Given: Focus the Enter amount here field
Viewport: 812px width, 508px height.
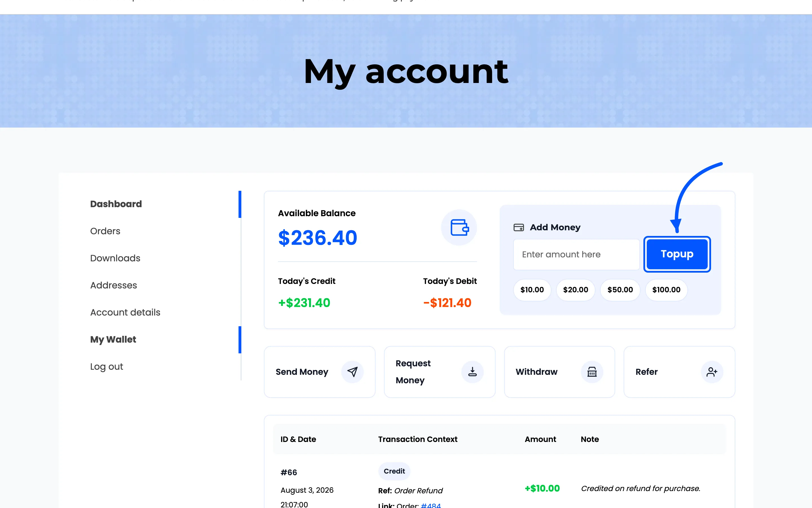Looking at the screenshot, I should [x=577, y=254].
